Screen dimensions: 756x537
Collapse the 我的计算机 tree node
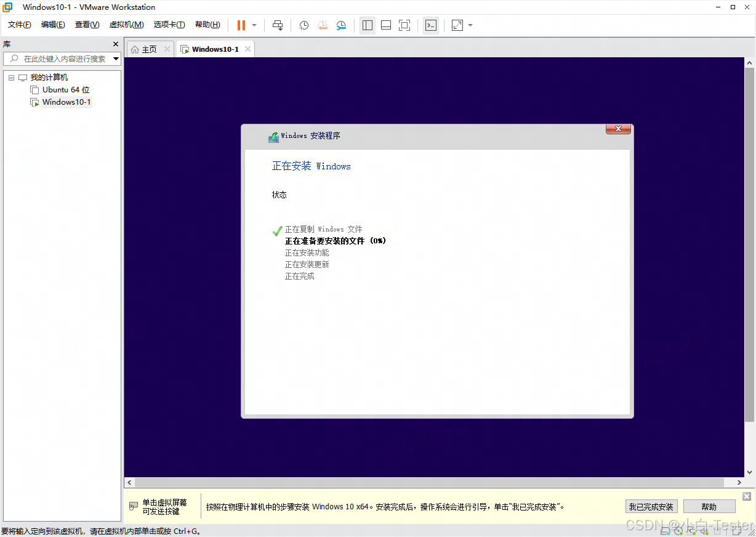[x=11, y=78]
